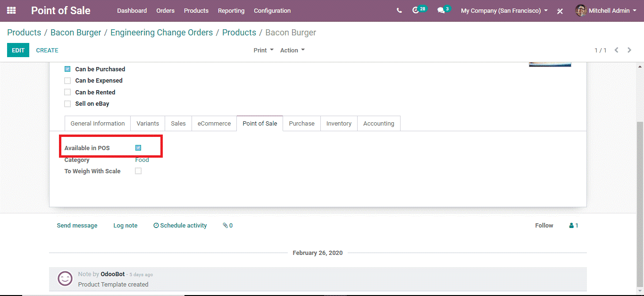The image size is (644, 296).
Task: Switch to Variants tab
Action: (148, 123)
